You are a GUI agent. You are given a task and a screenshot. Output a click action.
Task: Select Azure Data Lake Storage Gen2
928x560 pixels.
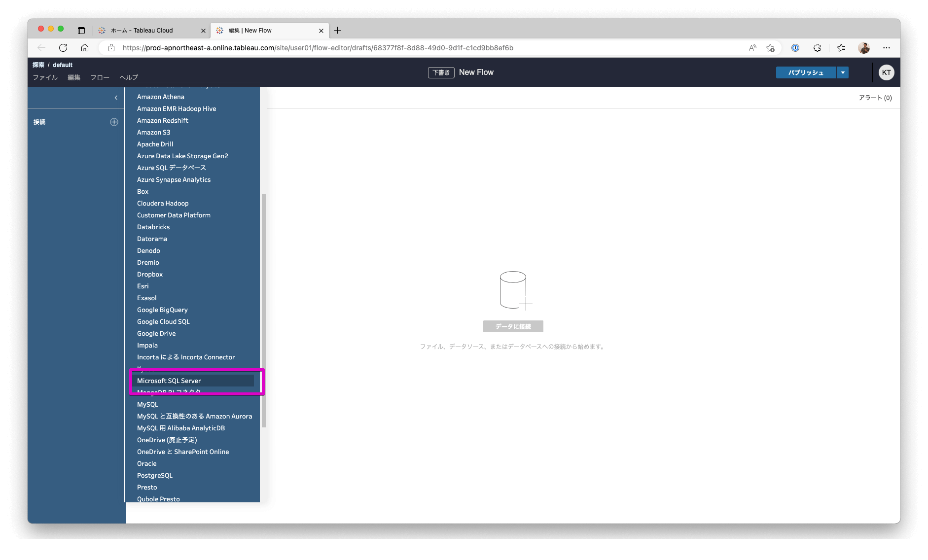(x=193, y=156)
